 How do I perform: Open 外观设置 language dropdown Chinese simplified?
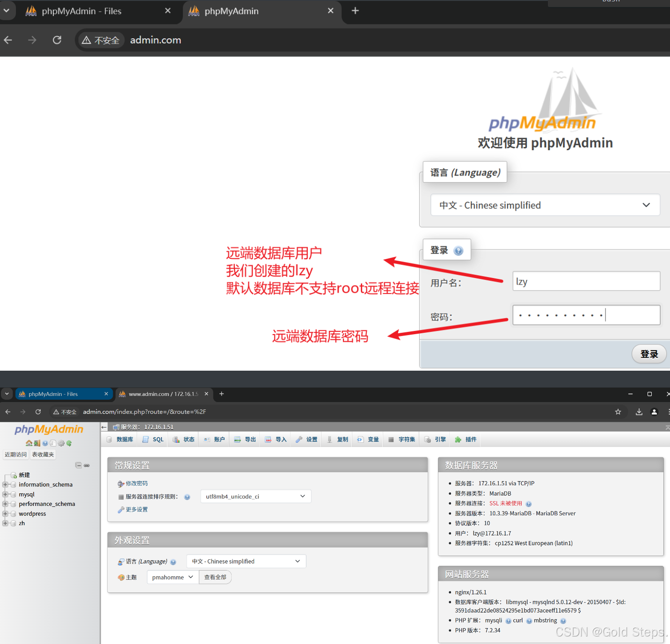(x=246, y=561)
